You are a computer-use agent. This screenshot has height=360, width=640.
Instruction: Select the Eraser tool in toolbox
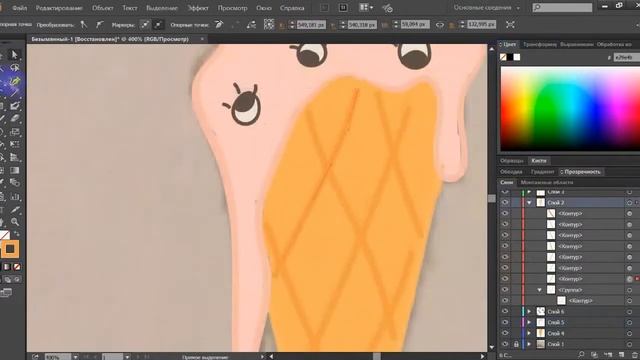coord(15,119)
